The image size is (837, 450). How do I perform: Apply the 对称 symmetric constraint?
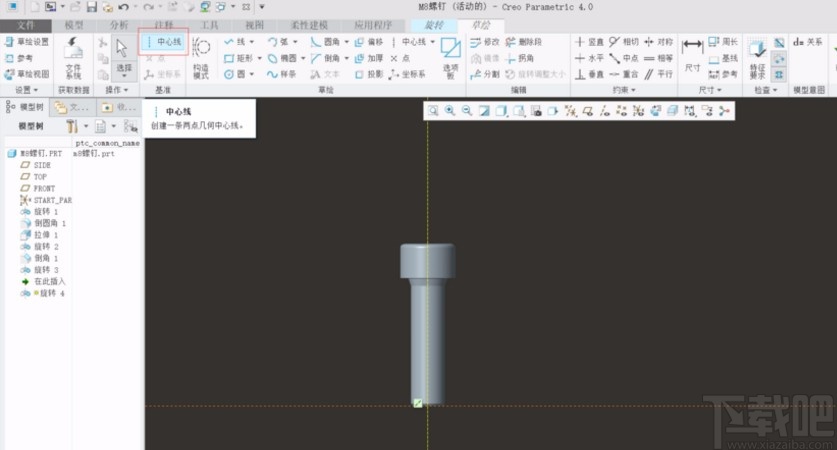click(x=658, y=42)
